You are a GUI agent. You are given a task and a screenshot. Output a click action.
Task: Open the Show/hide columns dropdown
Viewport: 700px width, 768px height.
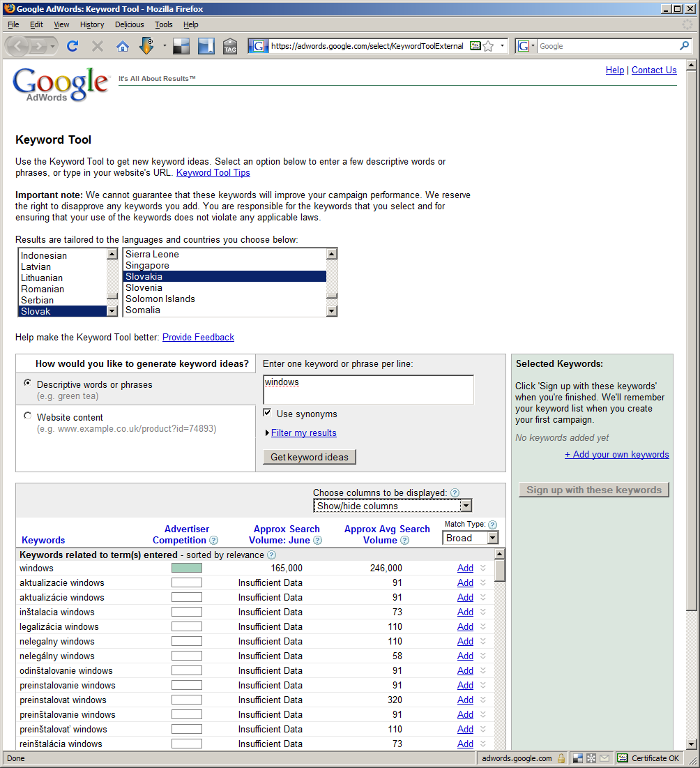[393, 506]
